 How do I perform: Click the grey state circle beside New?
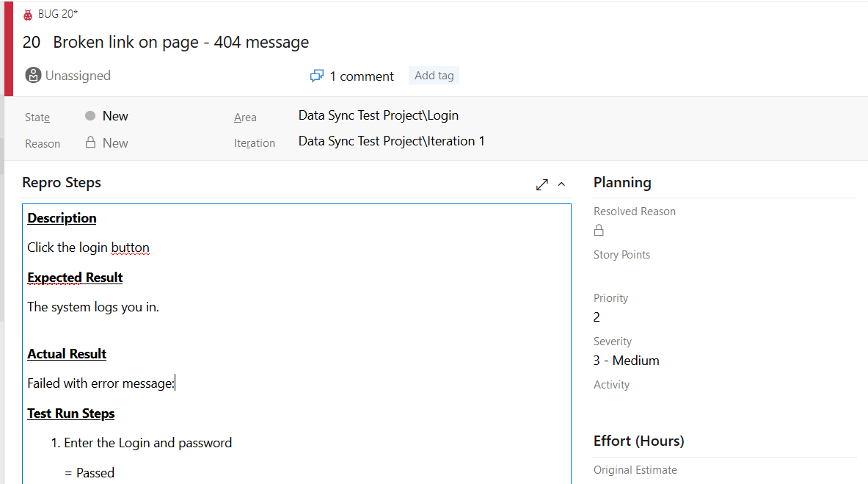point(90,116)
